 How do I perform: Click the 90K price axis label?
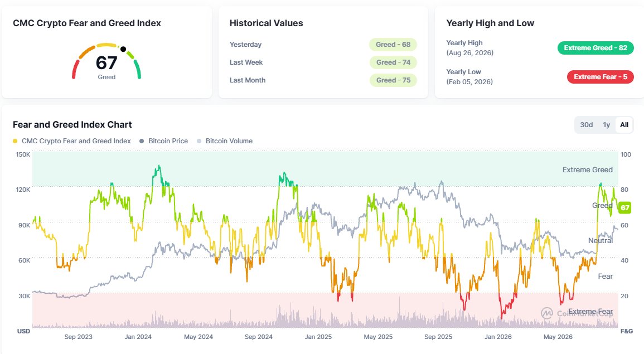[24, 225]
